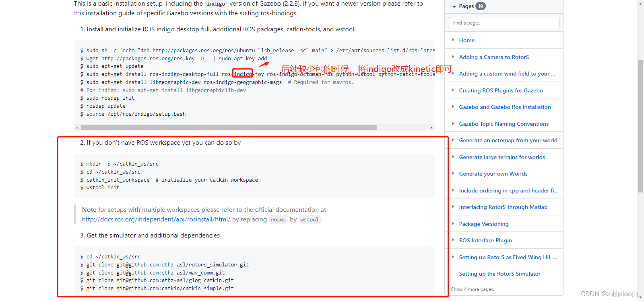Follow the 'this' installation guide link

coord(79,13)
